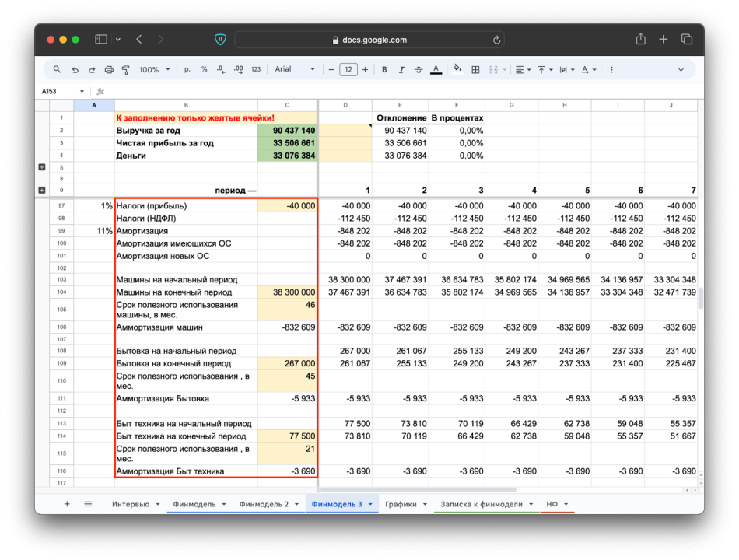Apply percent number format
The image size is (739, 560).
[x=204, y=69]
